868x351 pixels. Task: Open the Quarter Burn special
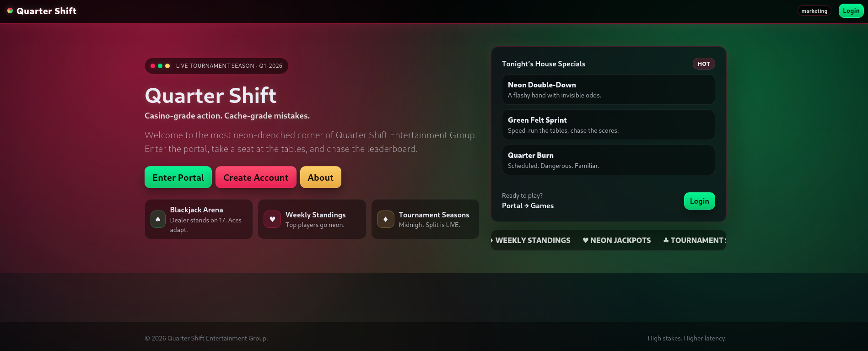608,160
